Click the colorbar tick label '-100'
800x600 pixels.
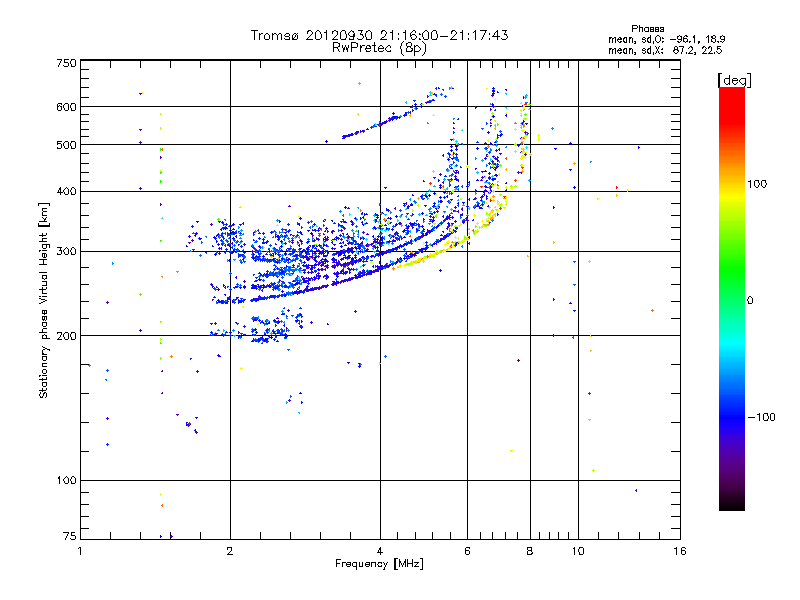click(761, 417)
